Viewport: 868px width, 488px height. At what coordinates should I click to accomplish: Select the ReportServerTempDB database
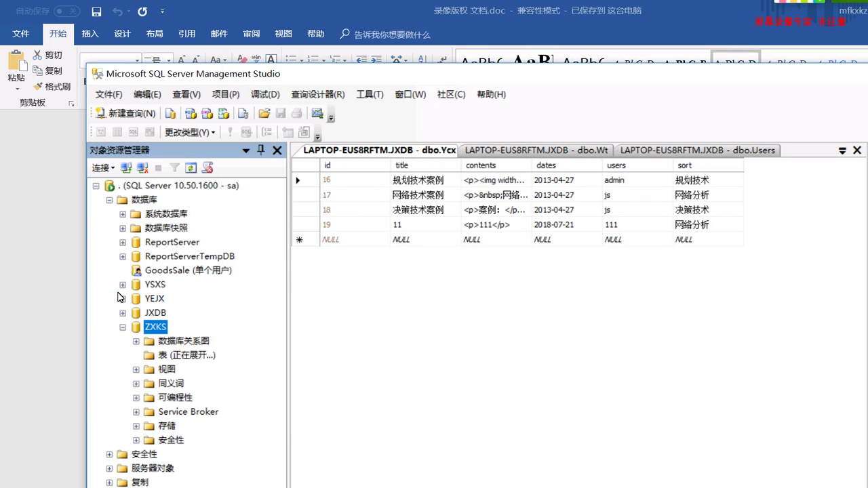click(189, 256)
